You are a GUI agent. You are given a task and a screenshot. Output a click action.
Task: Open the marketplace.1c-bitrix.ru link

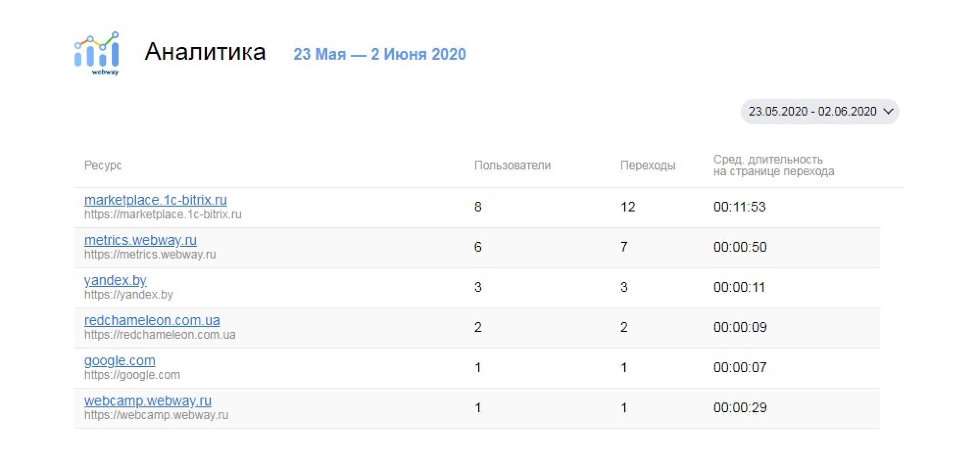(x=155, y=200)
